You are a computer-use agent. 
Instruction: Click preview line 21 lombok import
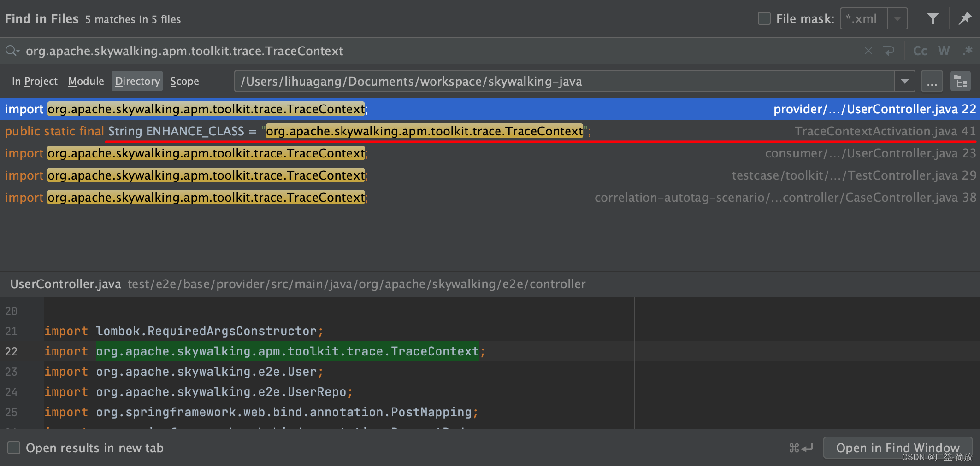click(x=184, y=331)
